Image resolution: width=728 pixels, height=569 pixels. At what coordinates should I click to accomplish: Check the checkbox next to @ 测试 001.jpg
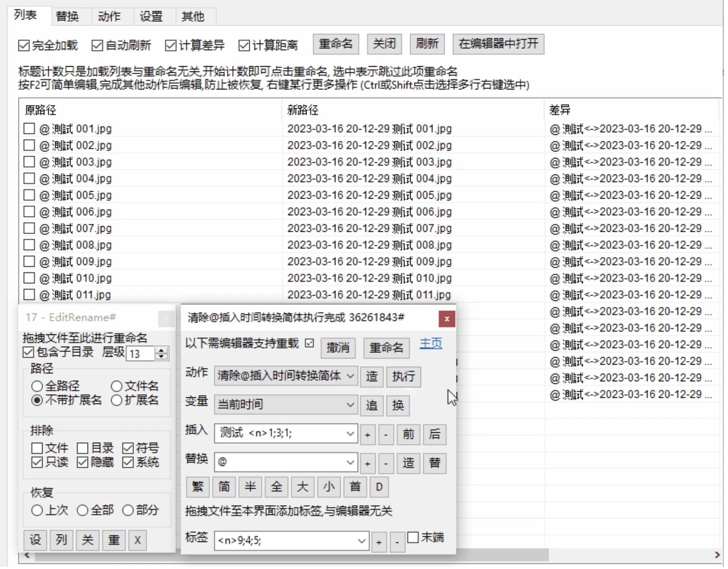point(29,128)
